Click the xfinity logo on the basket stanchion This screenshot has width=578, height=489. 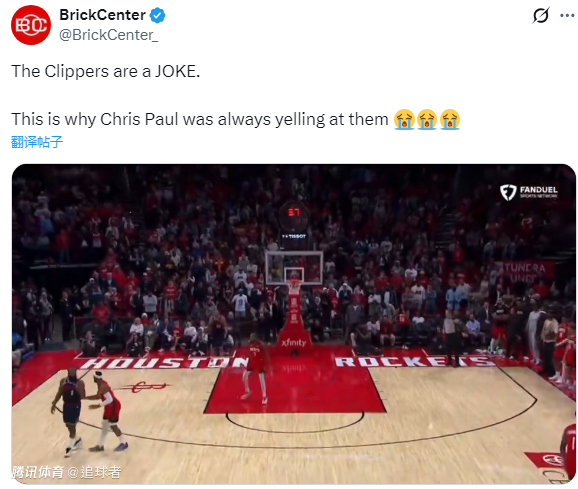(293, 343)
